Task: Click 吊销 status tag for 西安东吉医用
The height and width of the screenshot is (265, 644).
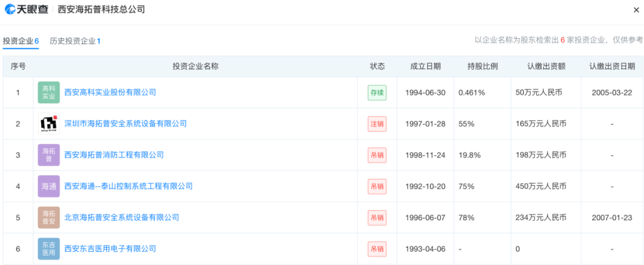Action: click(x=377, y=249)
